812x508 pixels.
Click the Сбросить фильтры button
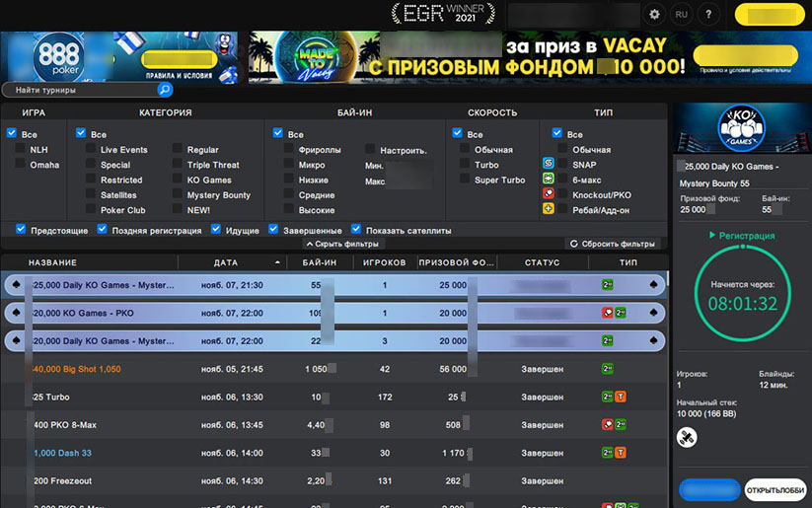pyautogui.click(x=613, y=244)
